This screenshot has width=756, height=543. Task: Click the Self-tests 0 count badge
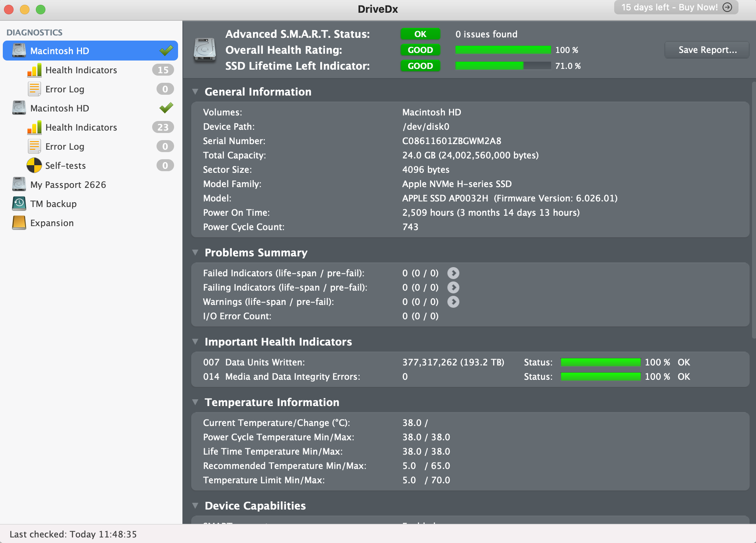coord(165,166)
